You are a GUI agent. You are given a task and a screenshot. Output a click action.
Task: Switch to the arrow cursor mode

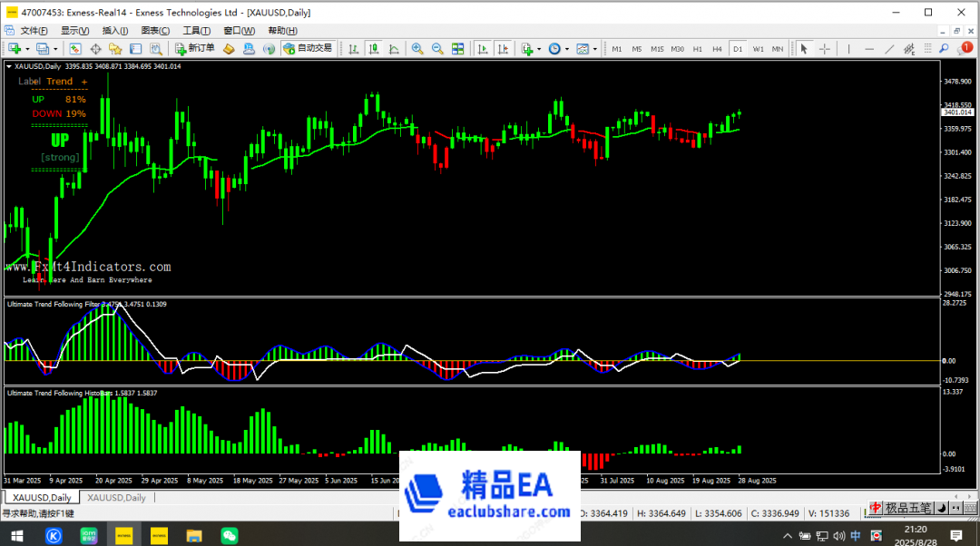pyautogui.click(x=803, y=48)
